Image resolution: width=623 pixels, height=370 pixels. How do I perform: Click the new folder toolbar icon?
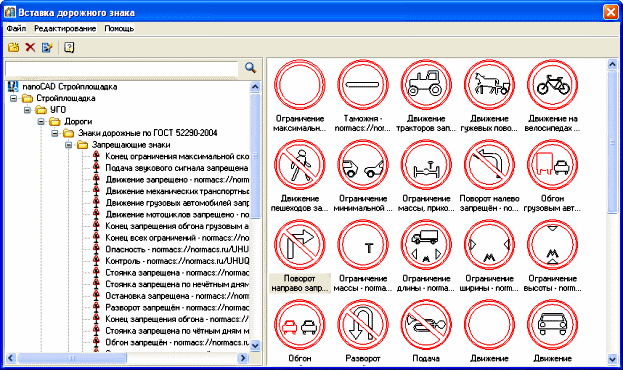(14, 47)
